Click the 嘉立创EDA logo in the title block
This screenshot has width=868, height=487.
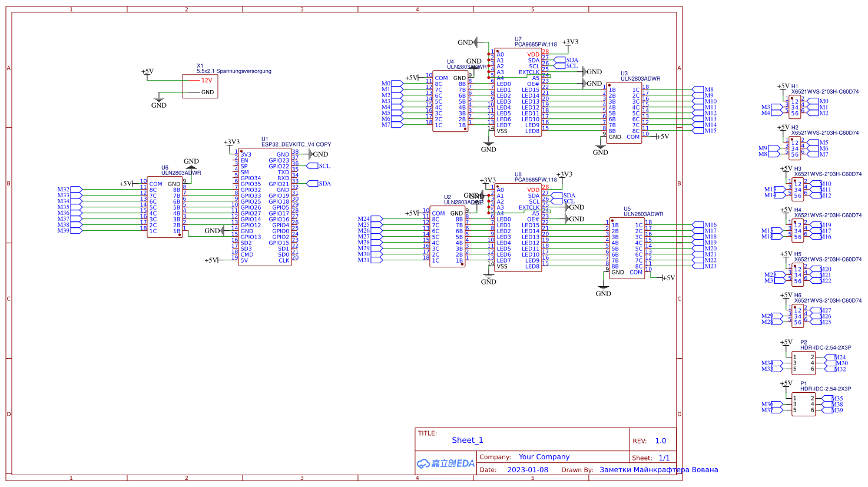click(445, 463)
